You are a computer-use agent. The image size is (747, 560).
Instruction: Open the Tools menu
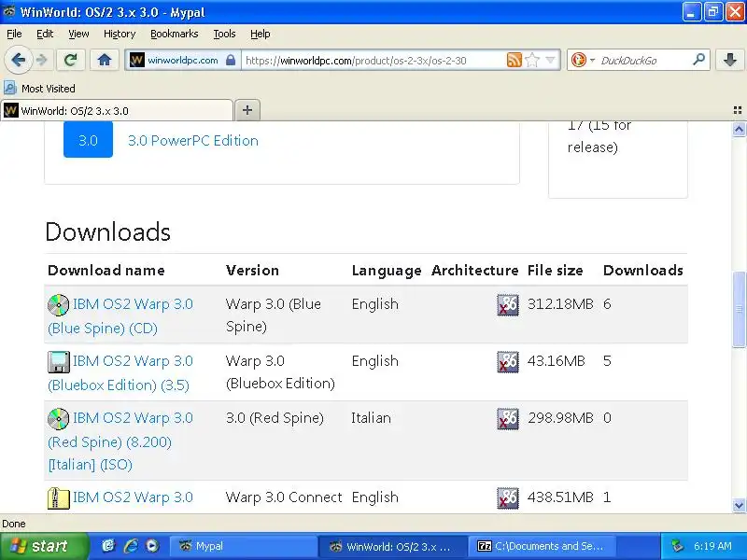(x=224, y=34)
